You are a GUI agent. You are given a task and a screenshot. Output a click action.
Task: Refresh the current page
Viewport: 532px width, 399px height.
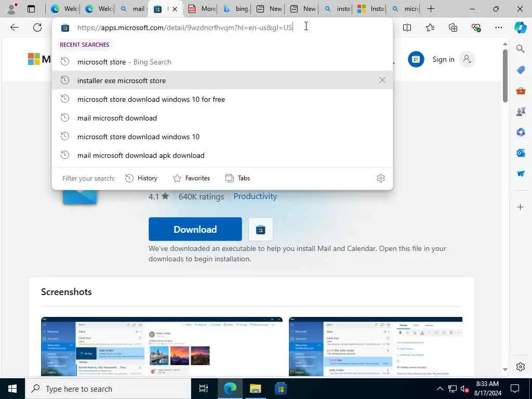pyautogui.click(x=37, y=28)
